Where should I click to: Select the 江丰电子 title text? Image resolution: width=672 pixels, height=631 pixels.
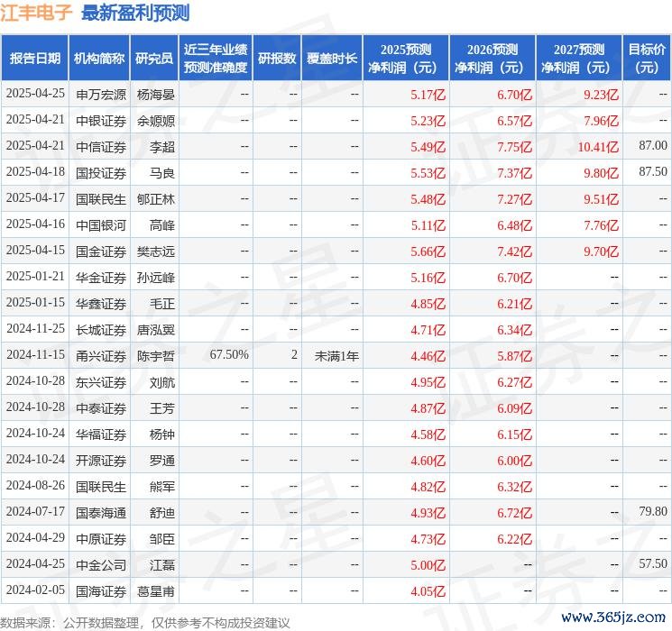click(x=36, y=12)
